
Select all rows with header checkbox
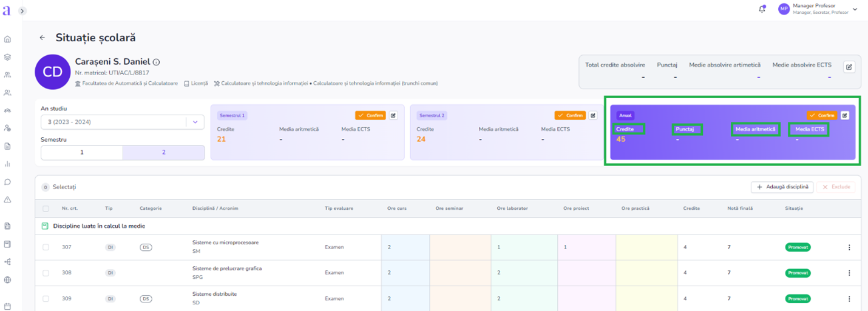click(x=46, y=209)
